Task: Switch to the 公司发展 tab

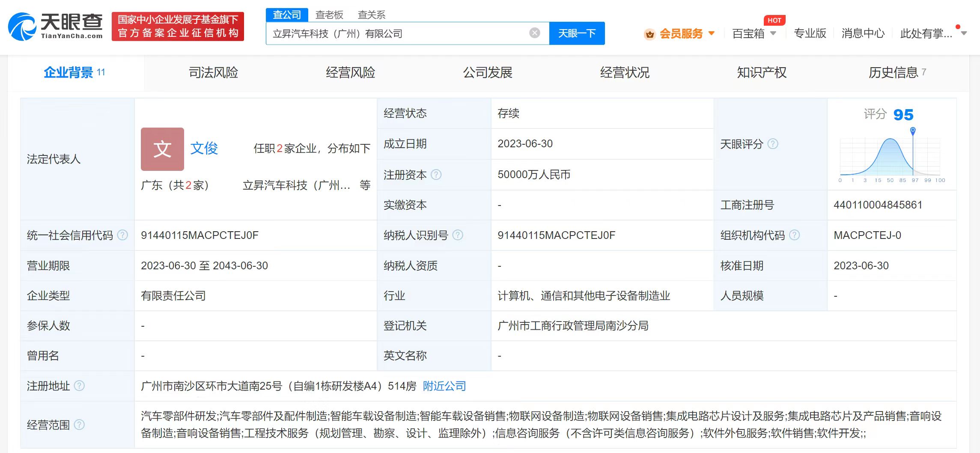Action: click(487, 72)
